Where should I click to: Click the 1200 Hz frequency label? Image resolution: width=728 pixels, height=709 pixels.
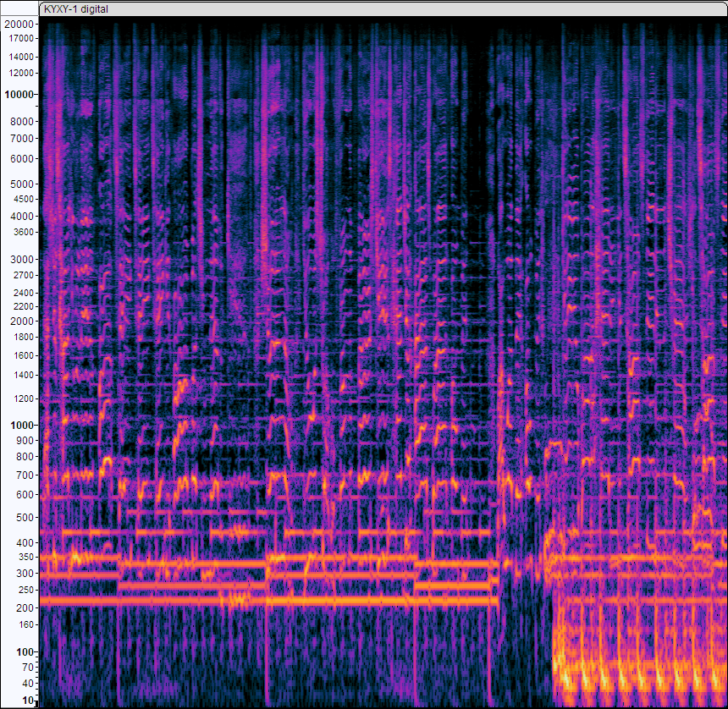24,398
